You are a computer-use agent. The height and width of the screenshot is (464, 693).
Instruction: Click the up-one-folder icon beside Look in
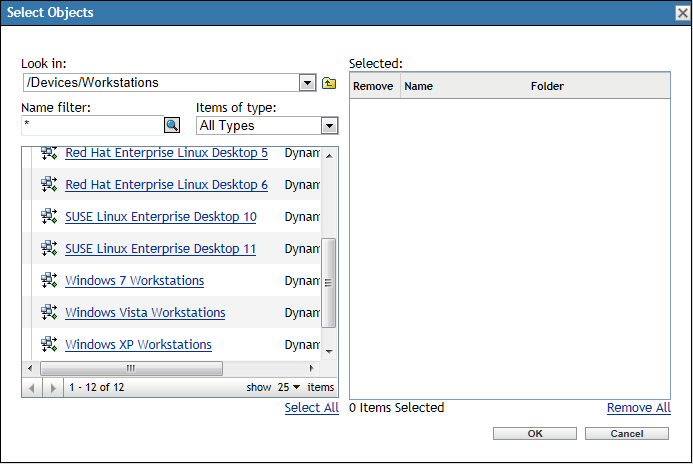329,83
